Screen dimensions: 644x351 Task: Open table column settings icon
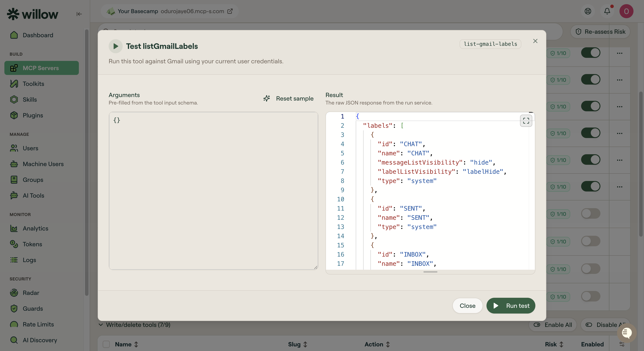click(x=622, y=344)
